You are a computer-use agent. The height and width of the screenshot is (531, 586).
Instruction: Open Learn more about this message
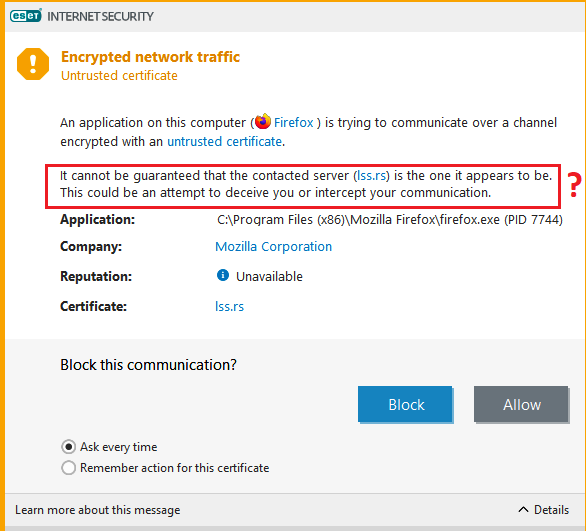point(98,510)
